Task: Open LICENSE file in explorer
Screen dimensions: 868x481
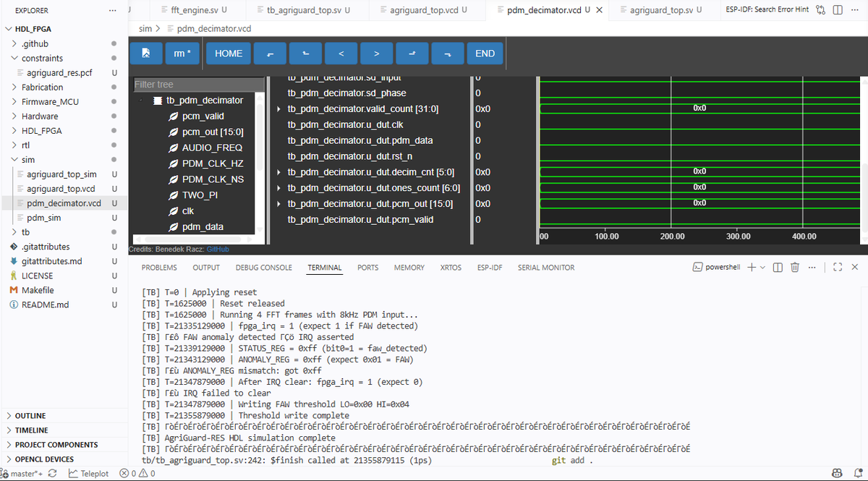Action: pos(64,276)
